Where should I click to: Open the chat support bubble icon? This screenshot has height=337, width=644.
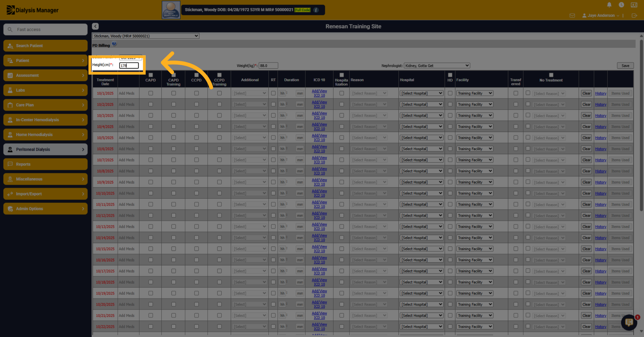click(629, 322)
